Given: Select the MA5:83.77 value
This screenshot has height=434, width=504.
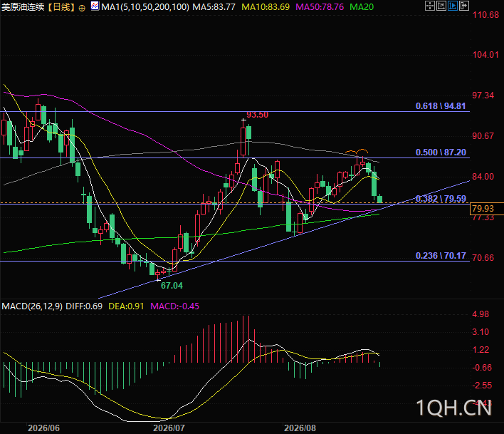Looking at the screenshot, I should click(214, 6).
